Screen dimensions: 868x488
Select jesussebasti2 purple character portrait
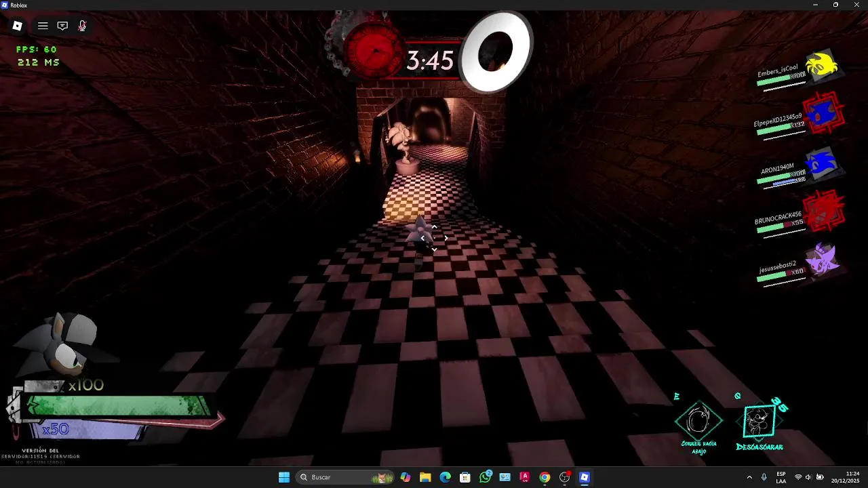[x=823, y=261]
